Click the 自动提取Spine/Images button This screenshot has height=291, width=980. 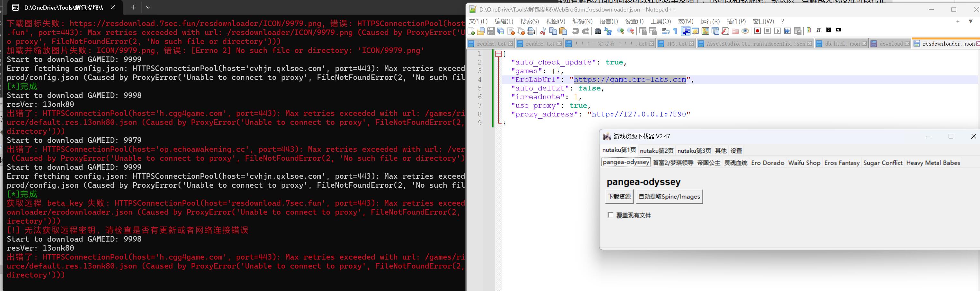pyautogui.click(x=669, y=196)
